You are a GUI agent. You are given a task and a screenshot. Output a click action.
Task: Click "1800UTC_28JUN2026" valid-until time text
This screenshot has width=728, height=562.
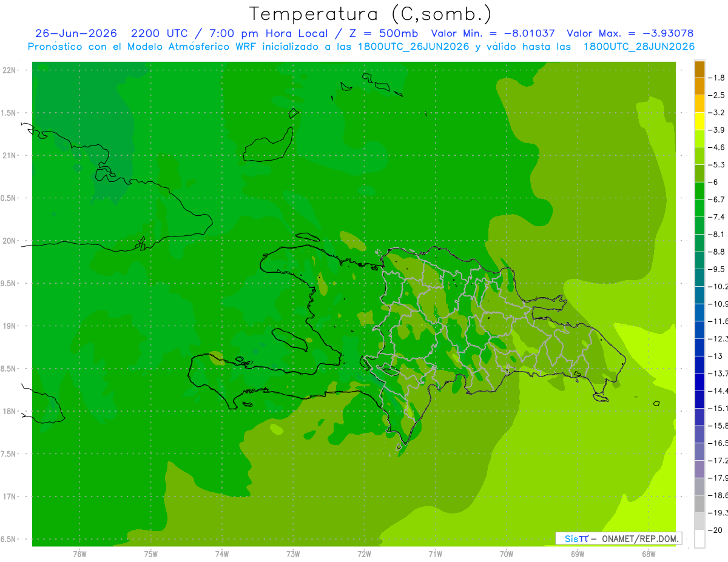pyautogui.click(x=639, y=47)
